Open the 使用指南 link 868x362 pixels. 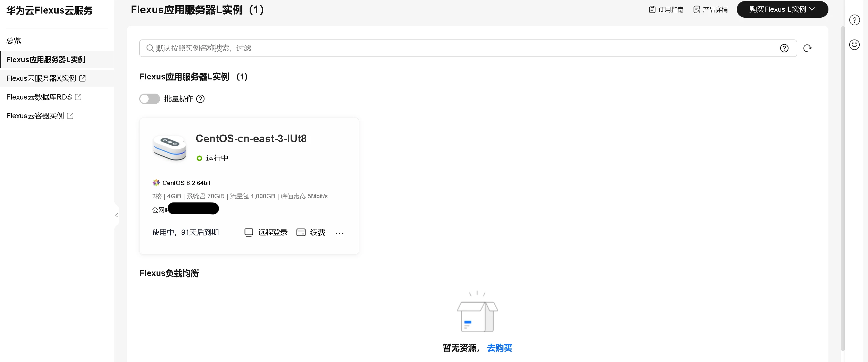click(x=666, y=10)
